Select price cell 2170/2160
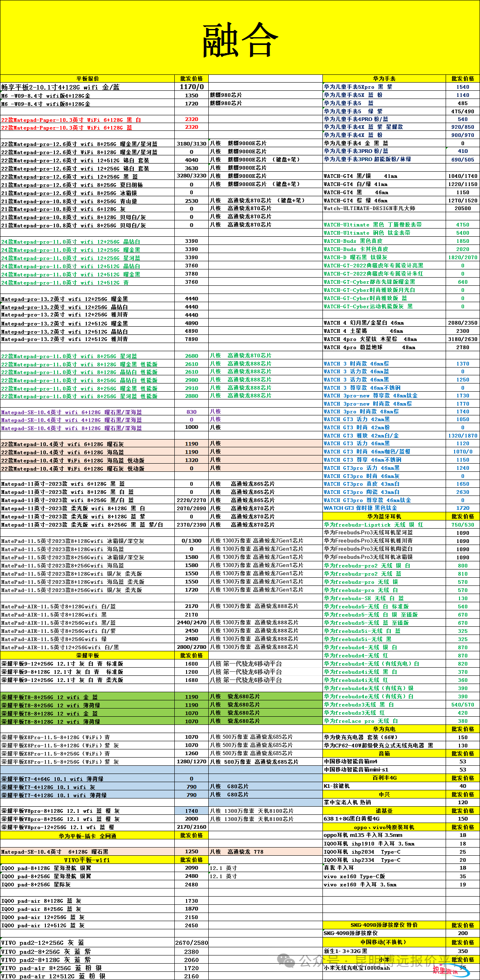 click(192, 827)
